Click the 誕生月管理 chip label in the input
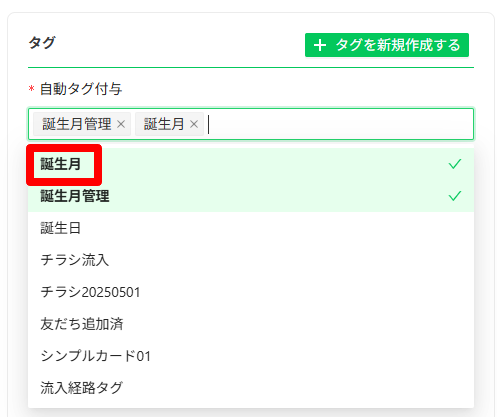 [77, 124]
